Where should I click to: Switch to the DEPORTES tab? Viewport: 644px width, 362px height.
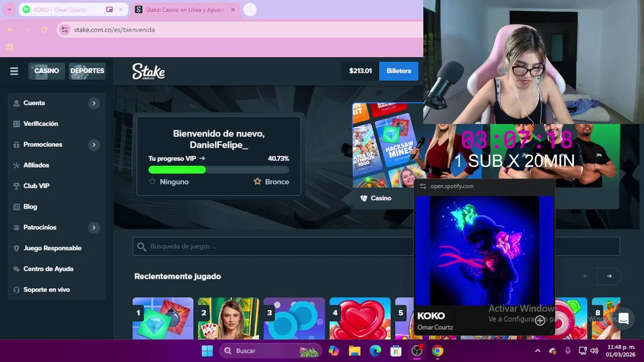coord(87,71)
